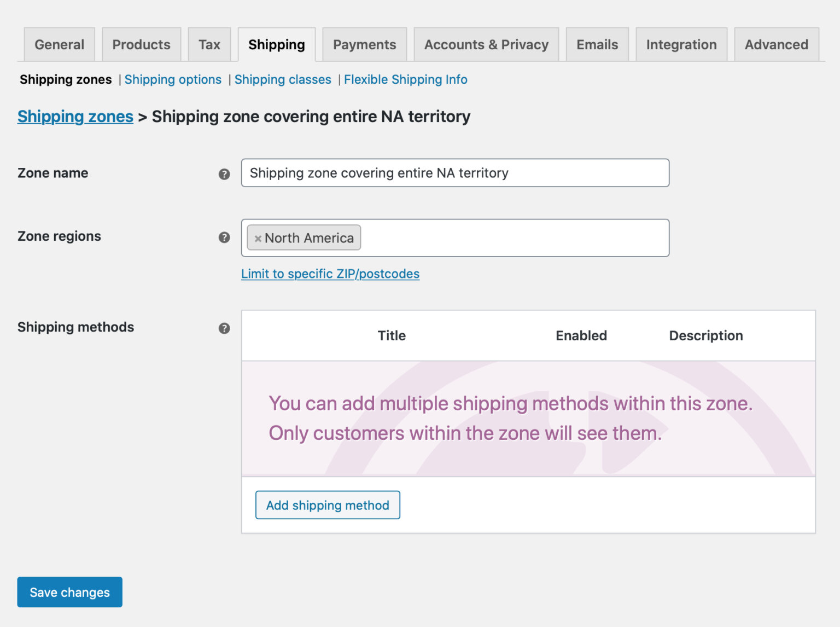The image size is (840, 627).
Task: Remove North America from zone regions
Action: tap(258, 238)
